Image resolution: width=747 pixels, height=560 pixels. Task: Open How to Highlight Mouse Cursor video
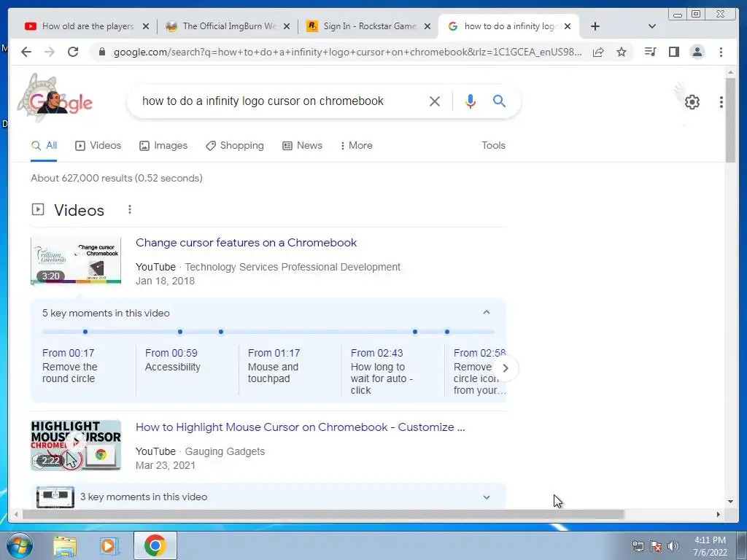[300, 427]
